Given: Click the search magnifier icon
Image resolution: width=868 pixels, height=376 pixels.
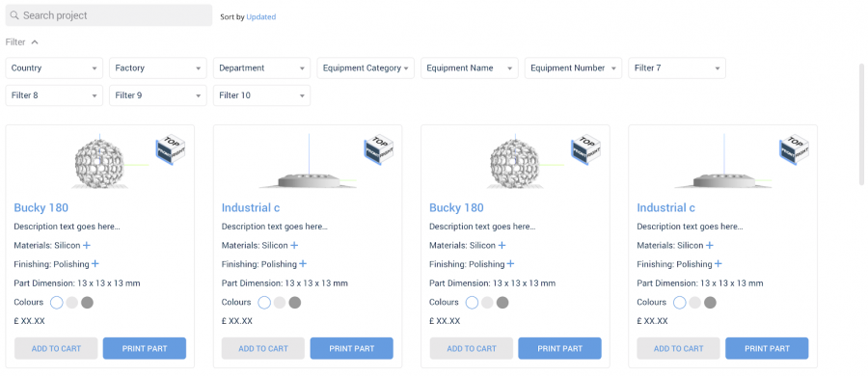Looking at the screenshot, I should pyautogui.click(x=14, y=15).
